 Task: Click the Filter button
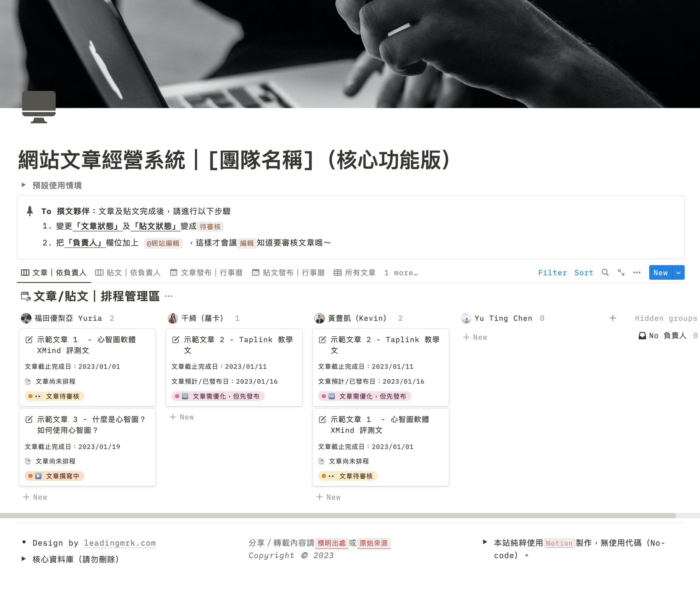[x=552, y=273]
